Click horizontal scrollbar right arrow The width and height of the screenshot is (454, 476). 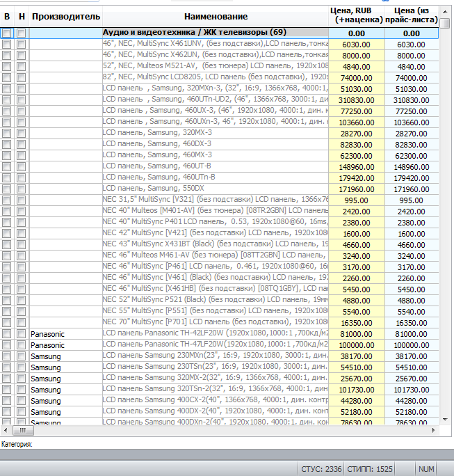point(434,430)
